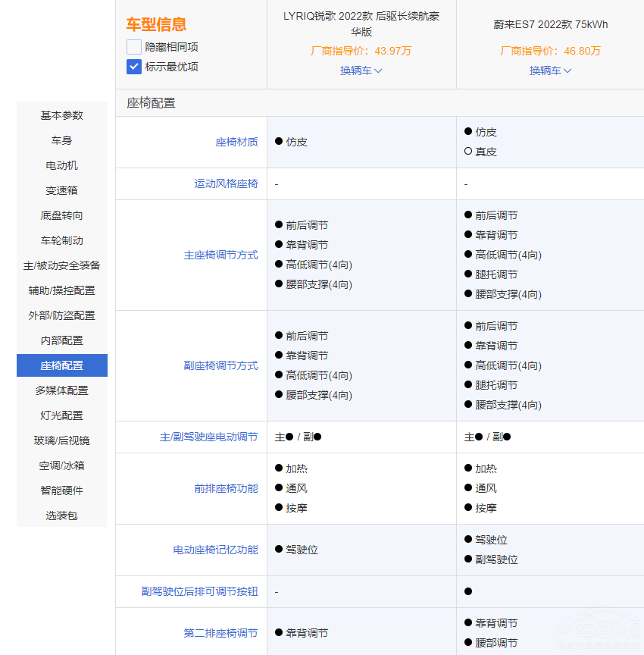Screen dimensions: 644x655
Task: Select 主/被动安全装备 in sidebar
Action: pyautogui.click(x=62, y=265)
